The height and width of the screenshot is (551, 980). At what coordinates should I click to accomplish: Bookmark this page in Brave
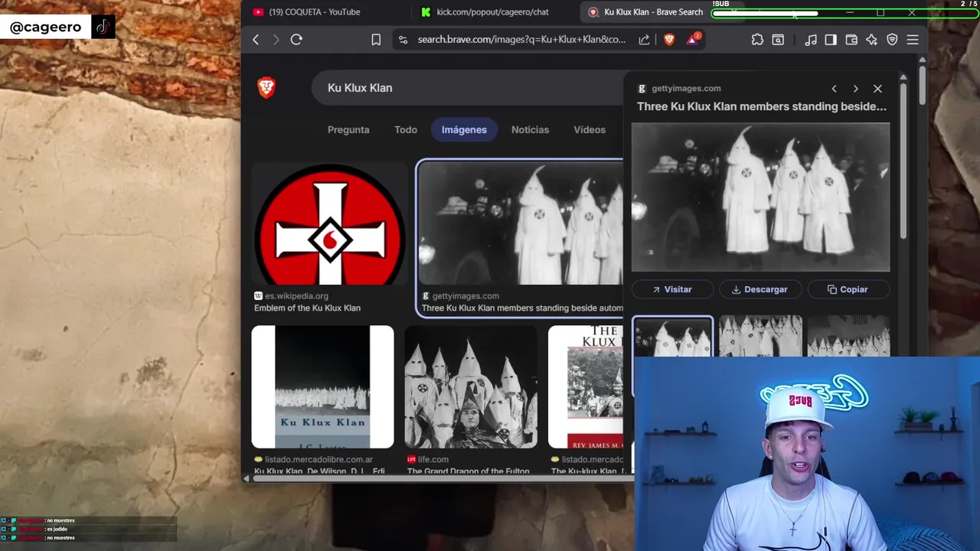(x=376, y=40)
